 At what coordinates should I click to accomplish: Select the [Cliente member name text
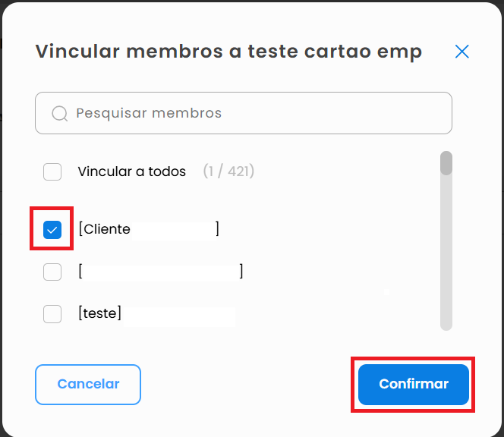(105, 229)
